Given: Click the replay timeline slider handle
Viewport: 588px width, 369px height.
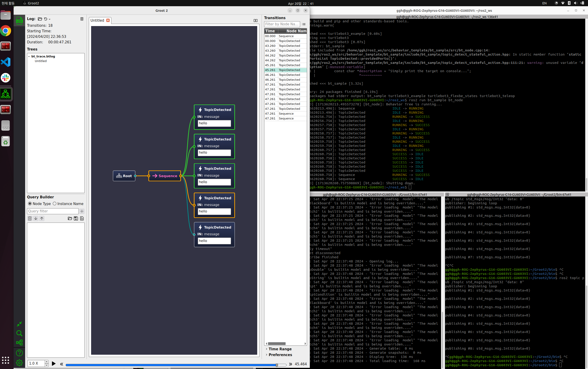Looking at the screenshot, I should (277, 365).
